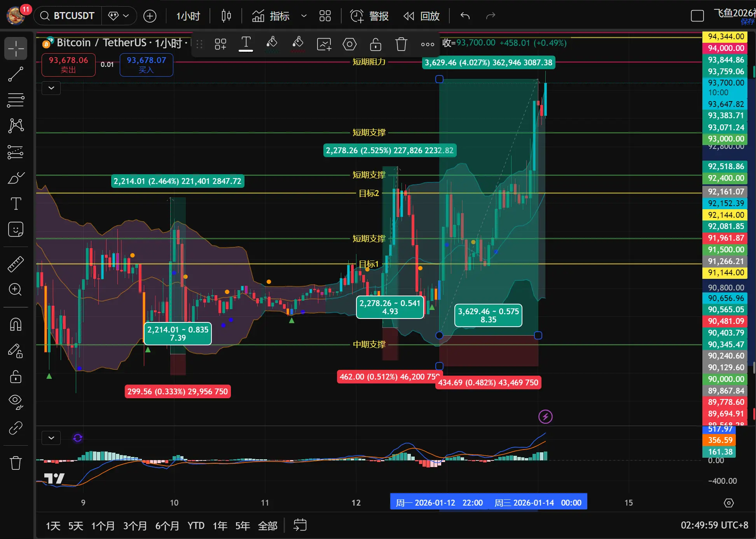This screenshot has width=756, height=539.
Task: Toggle magnet mode for drawings
Action: coord(16,324)
